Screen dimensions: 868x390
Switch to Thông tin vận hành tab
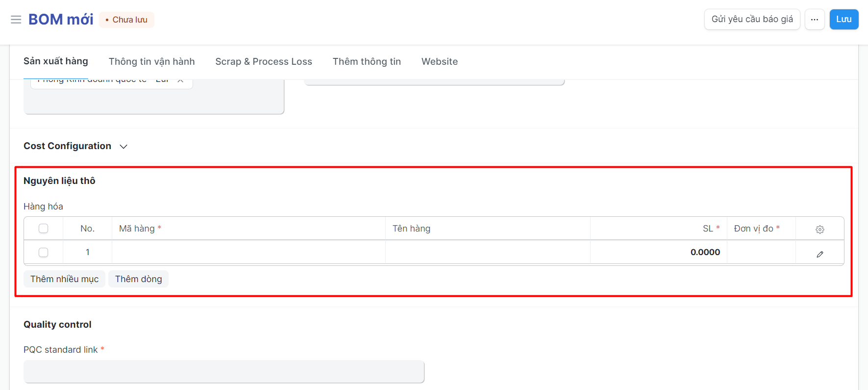151,61
